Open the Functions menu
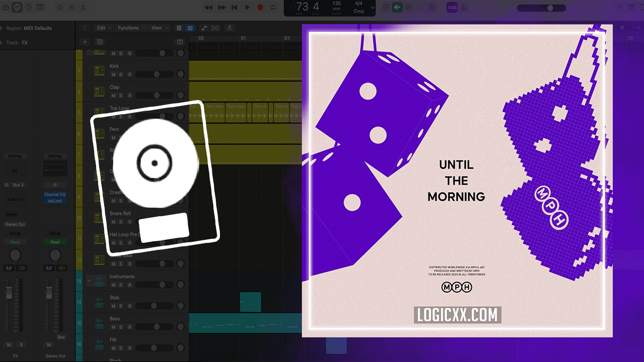644x362 pixels. (131, 28)
